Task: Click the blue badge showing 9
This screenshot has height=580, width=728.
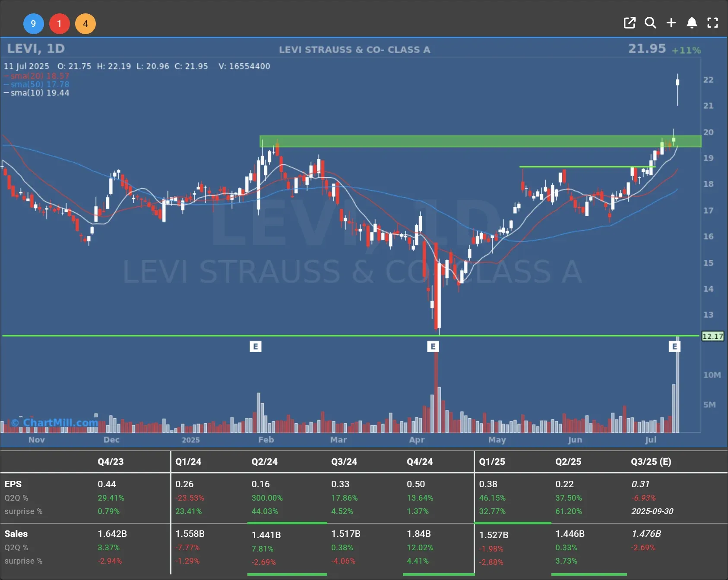Action: click(x=33, y=23)
